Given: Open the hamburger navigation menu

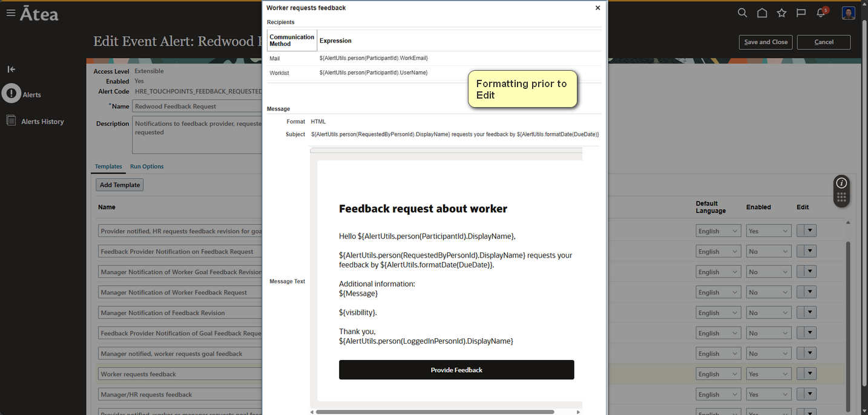Looking at the screenshot, I should [x=11, y=13].
